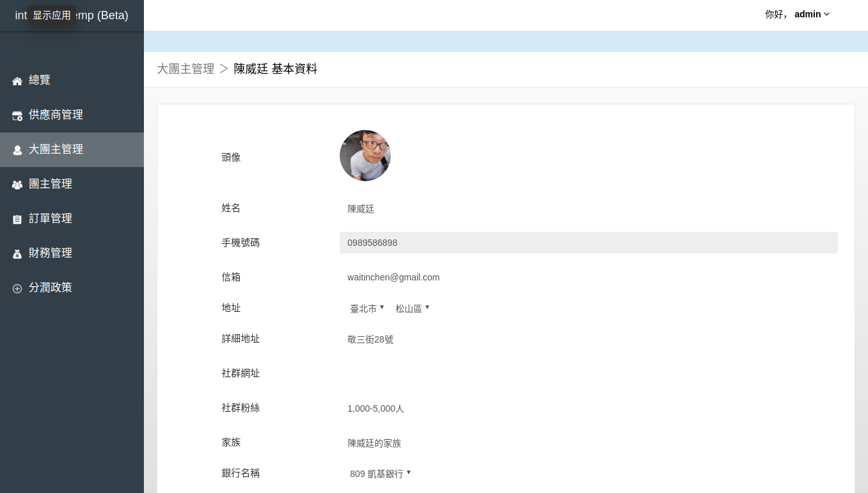Click the store icon beside 供應商管理
The height and width of the screenshot is (493, 868).
point(17,115)
